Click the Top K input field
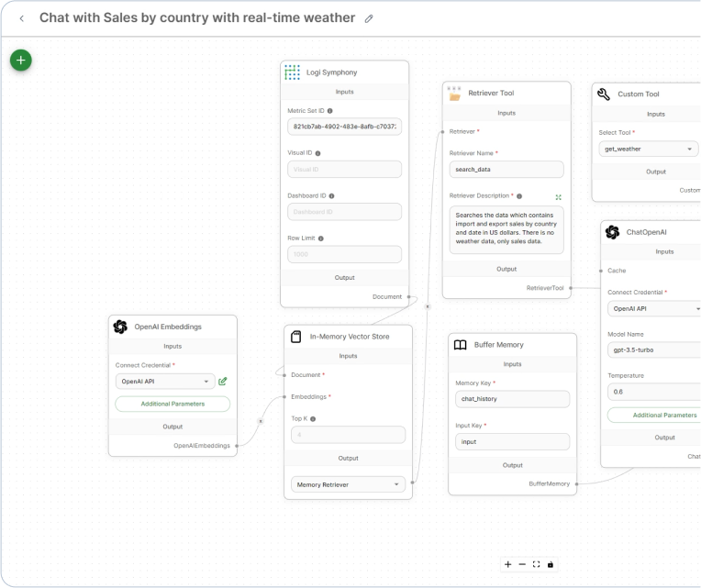The image size is (701, 588). coord(348,435)
